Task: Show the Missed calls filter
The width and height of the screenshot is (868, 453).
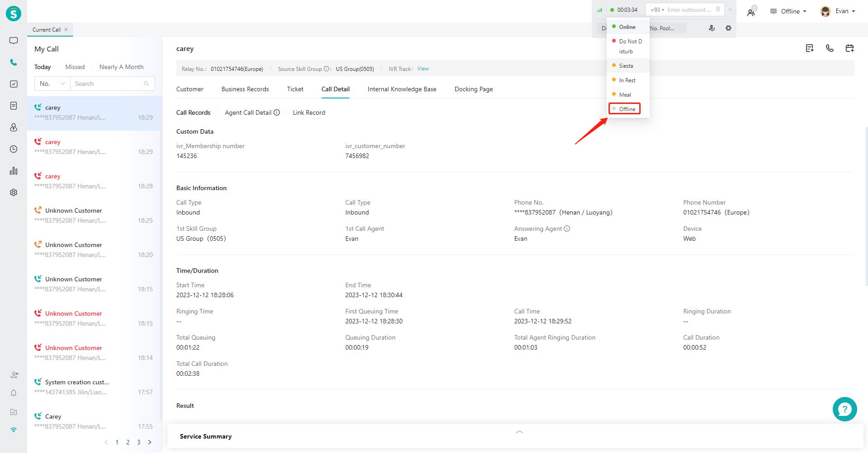Action: pos(75,67)
